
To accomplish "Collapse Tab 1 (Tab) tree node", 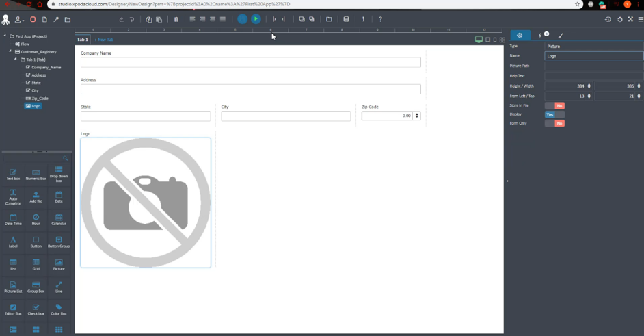I will (16, 60).
